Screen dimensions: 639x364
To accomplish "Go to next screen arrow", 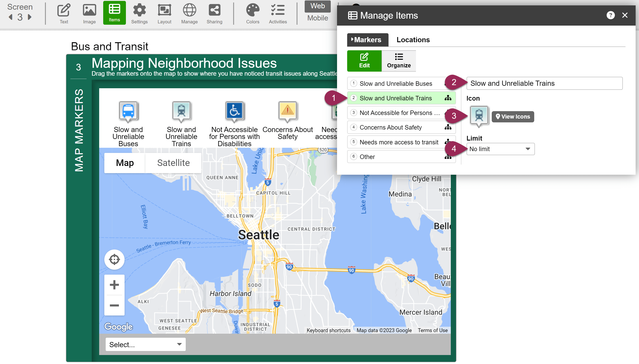I will (x=30, y=17).
